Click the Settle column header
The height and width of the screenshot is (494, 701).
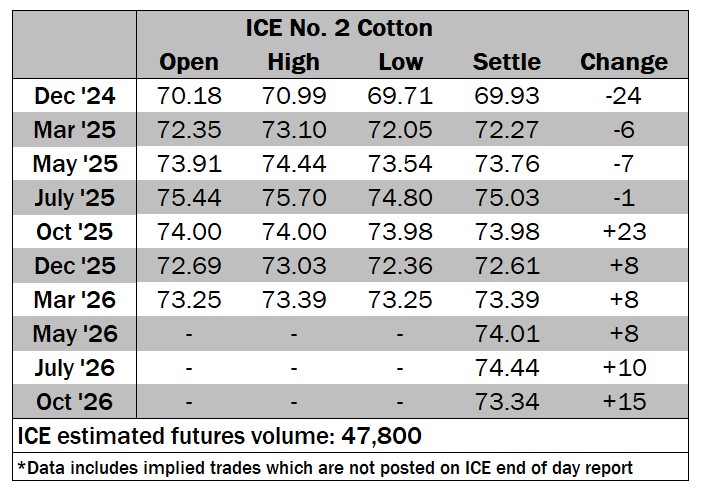coord(506,62)
